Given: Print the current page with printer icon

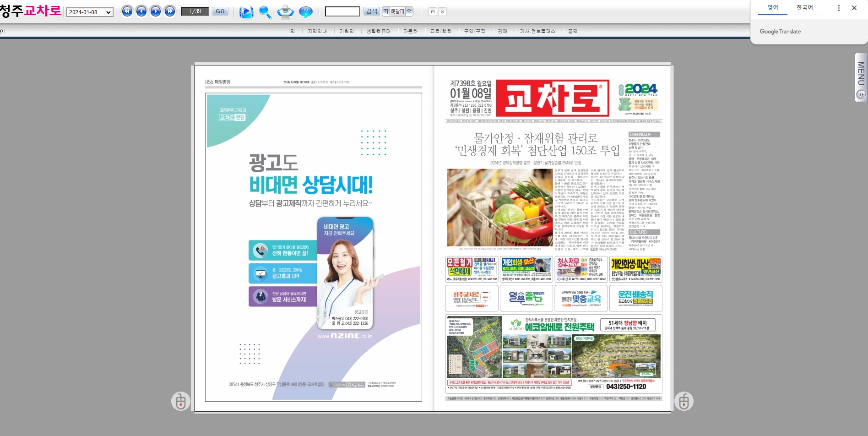Looking at the screenshot, I should (285, 12).
